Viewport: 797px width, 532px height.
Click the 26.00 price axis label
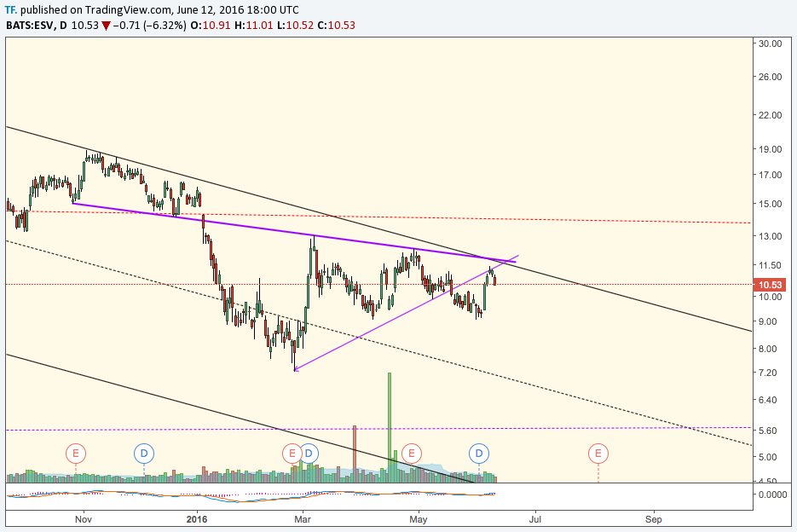[770, 77]
